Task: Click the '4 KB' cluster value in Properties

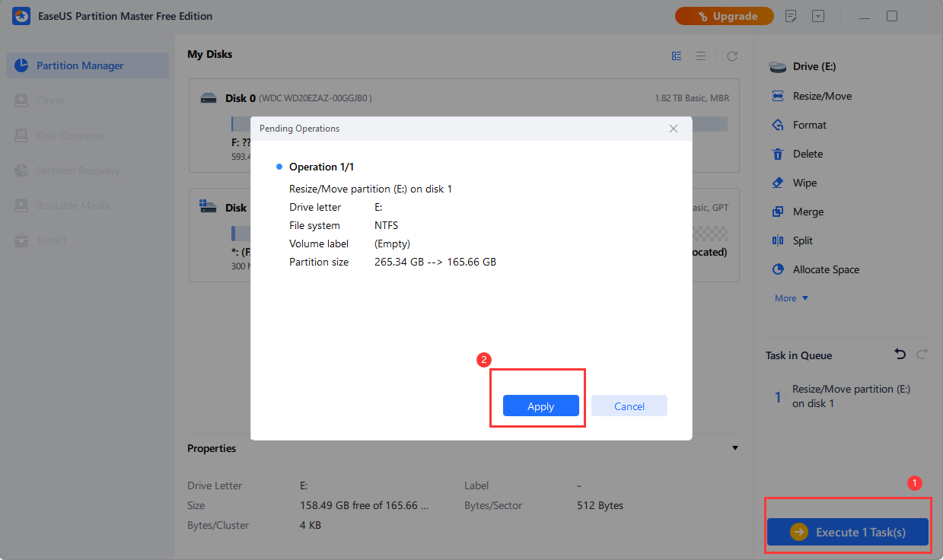Action: (312, 525)
